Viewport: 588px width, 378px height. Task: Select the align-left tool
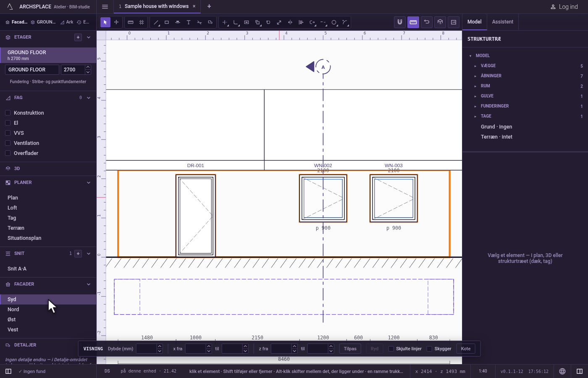point(301,22)
